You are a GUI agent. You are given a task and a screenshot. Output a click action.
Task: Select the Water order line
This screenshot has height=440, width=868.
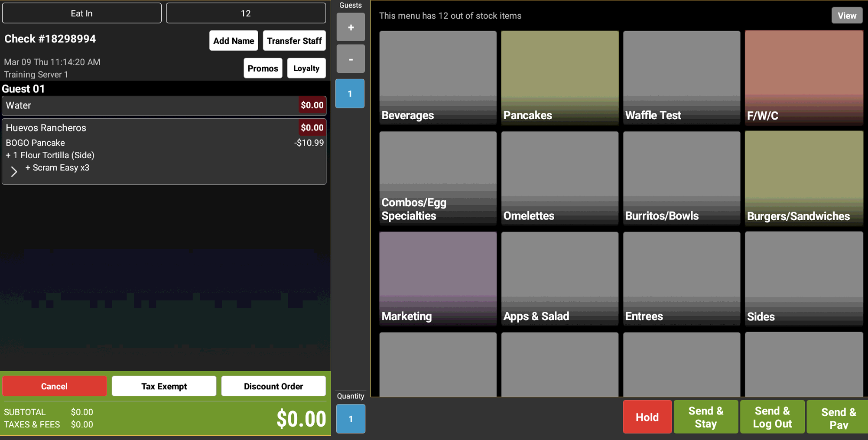(164, 106)
